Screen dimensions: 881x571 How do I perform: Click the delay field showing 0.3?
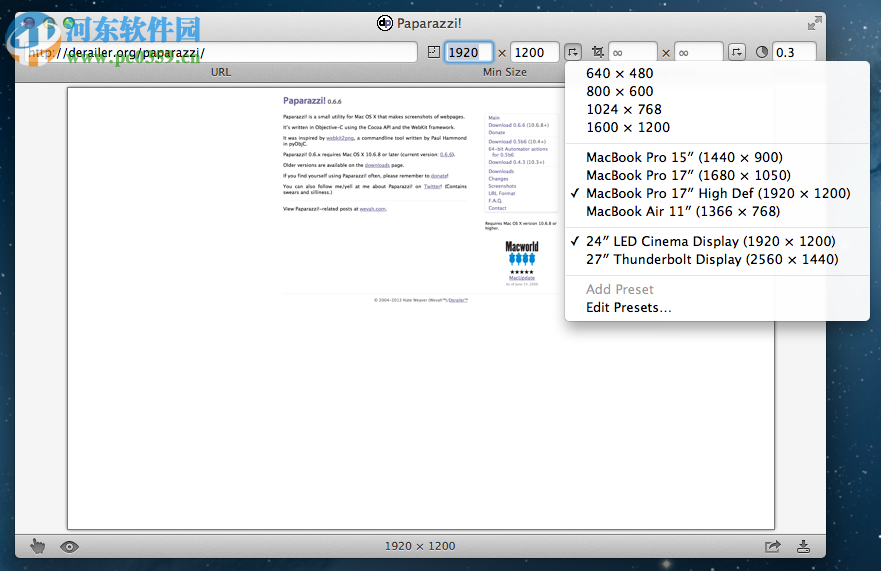[794, 52]
